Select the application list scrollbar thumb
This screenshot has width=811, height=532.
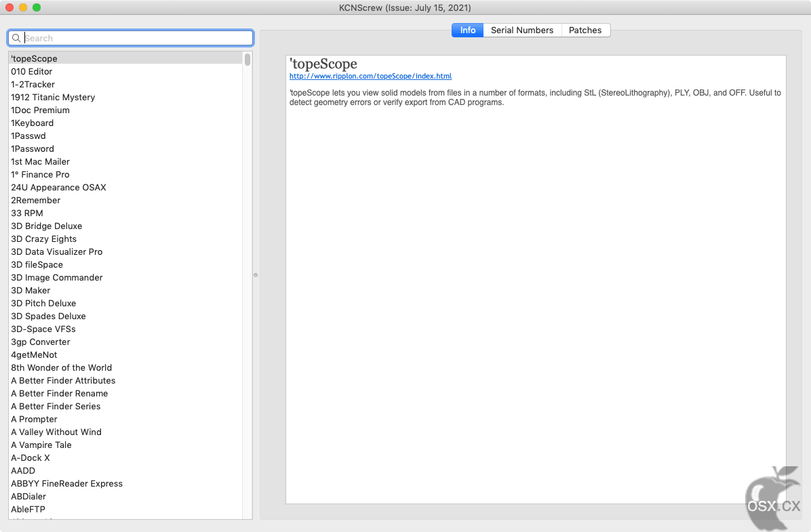point(248,59)
